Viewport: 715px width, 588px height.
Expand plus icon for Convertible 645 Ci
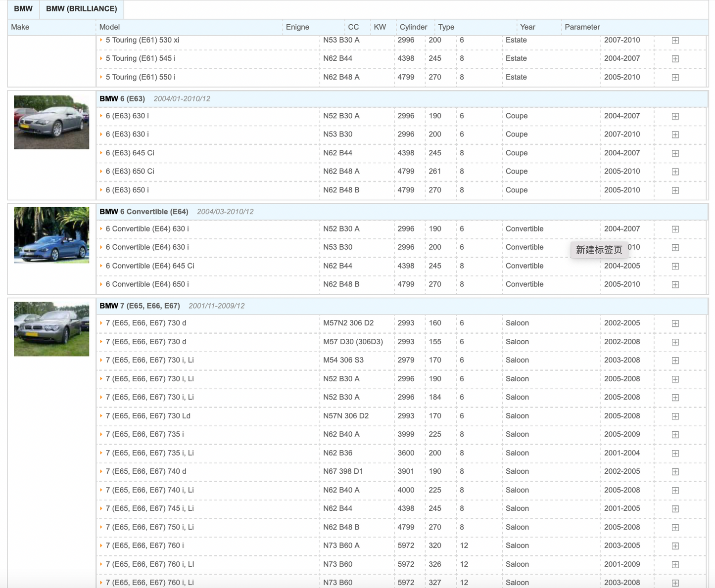675,266
